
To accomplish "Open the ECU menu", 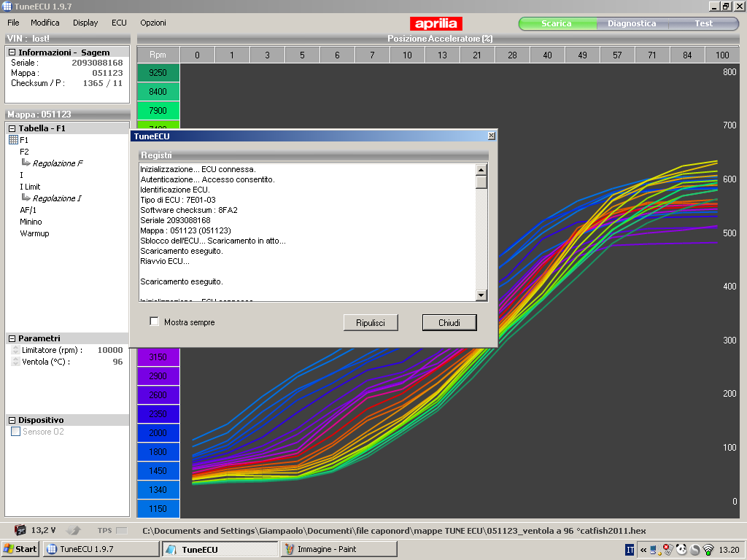I will click(119, 23).
